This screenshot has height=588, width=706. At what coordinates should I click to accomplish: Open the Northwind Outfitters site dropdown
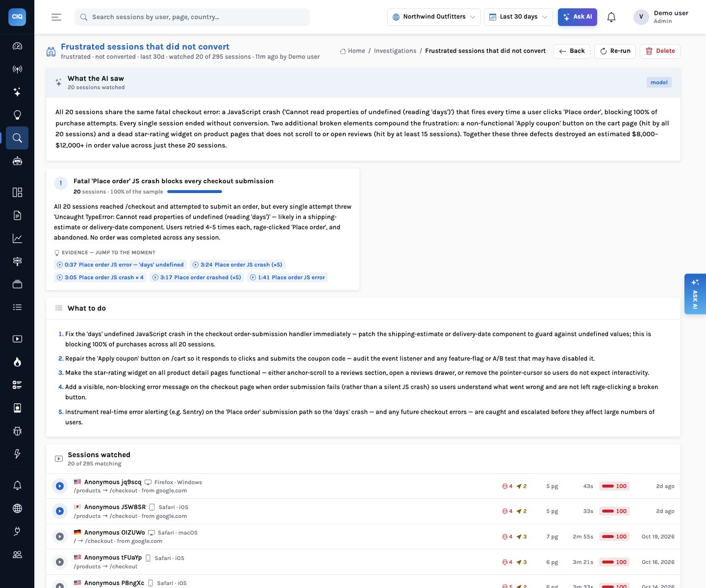(x=434, y=17)
